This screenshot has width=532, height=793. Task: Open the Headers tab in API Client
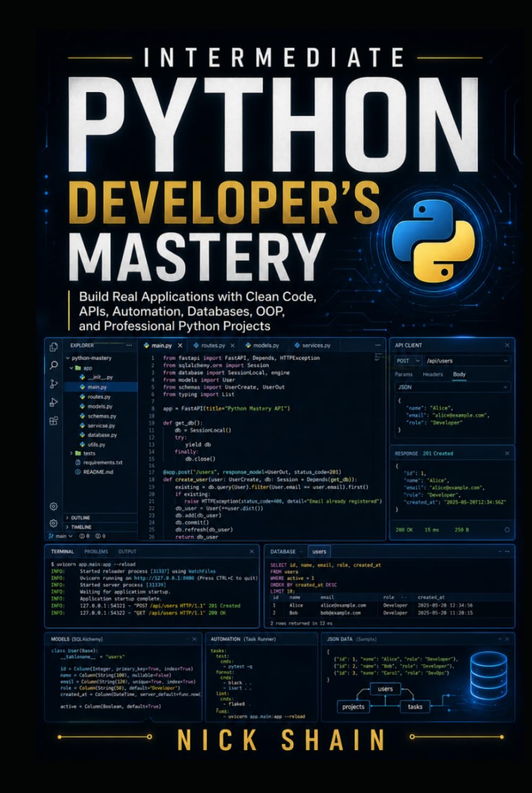[433, 374]
